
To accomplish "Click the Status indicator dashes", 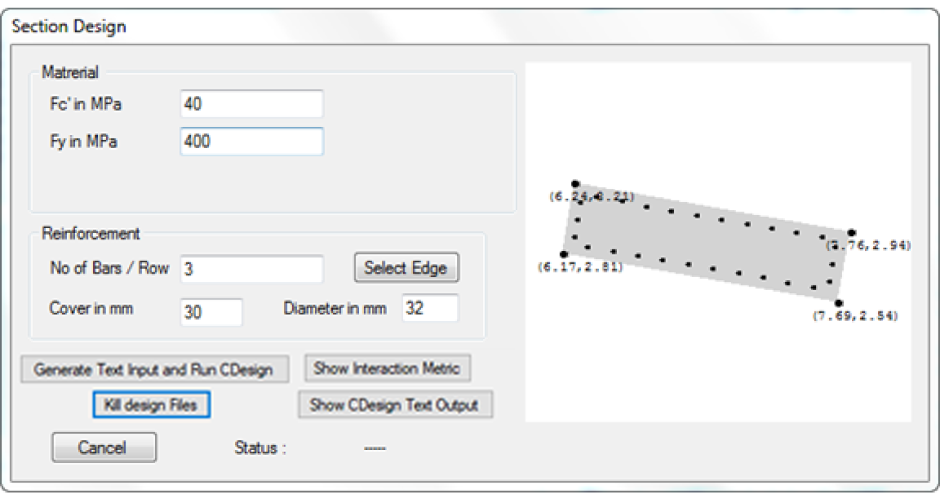I will point(375,448).
